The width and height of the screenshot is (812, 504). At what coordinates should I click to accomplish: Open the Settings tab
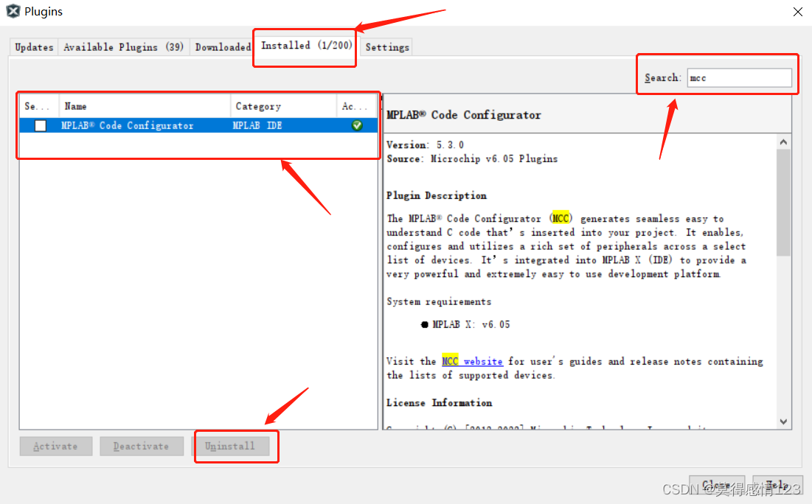386,46
